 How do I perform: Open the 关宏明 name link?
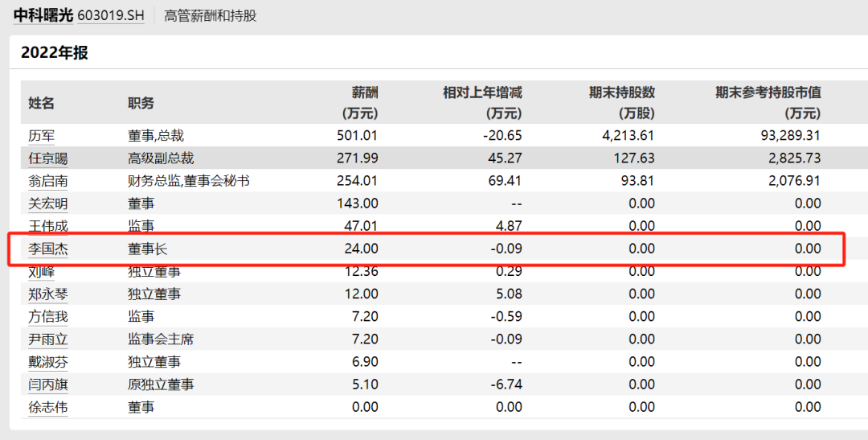point(48,204)
